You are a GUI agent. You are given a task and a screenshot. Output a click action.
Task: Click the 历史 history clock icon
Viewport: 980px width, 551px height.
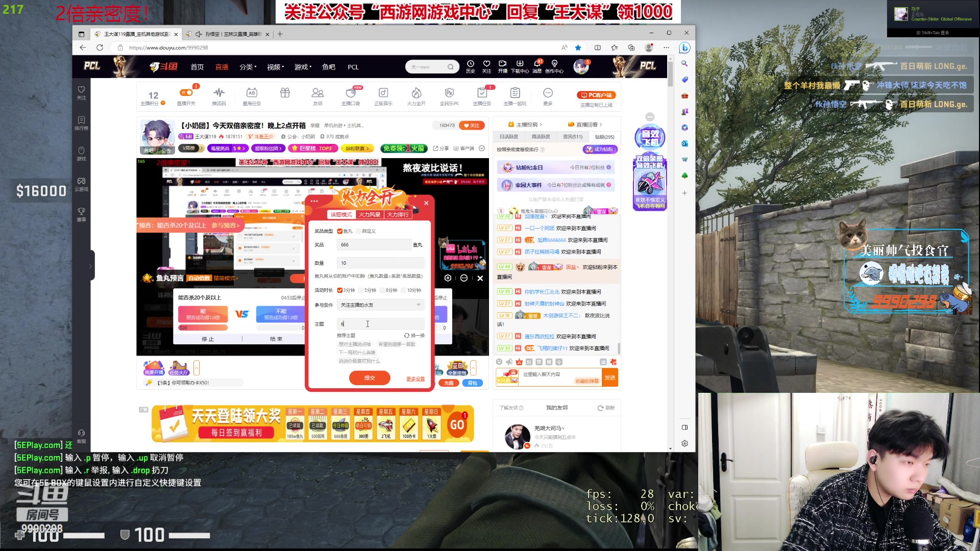[471, 64]
